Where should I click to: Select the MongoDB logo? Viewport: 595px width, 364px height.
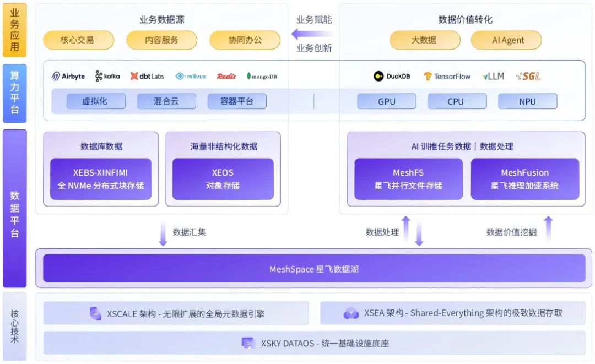pos(262,76)
